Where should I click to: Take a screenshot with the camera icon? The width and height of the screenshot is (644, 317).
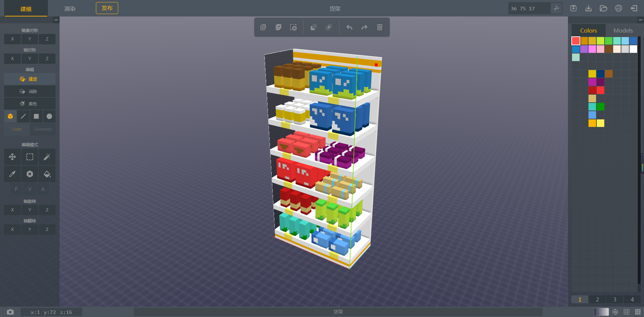[10, 312]
